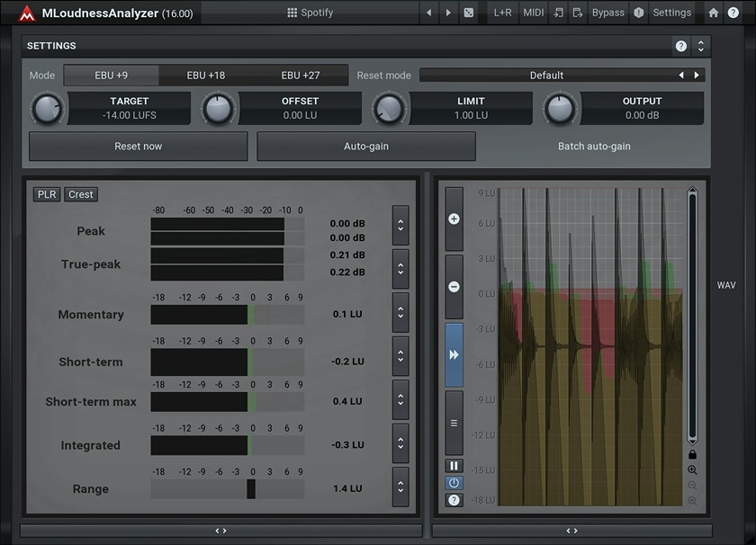This screenshot has width=756, height=545.
Task: Switch to the Crest tab
Action: pos(81,193)
